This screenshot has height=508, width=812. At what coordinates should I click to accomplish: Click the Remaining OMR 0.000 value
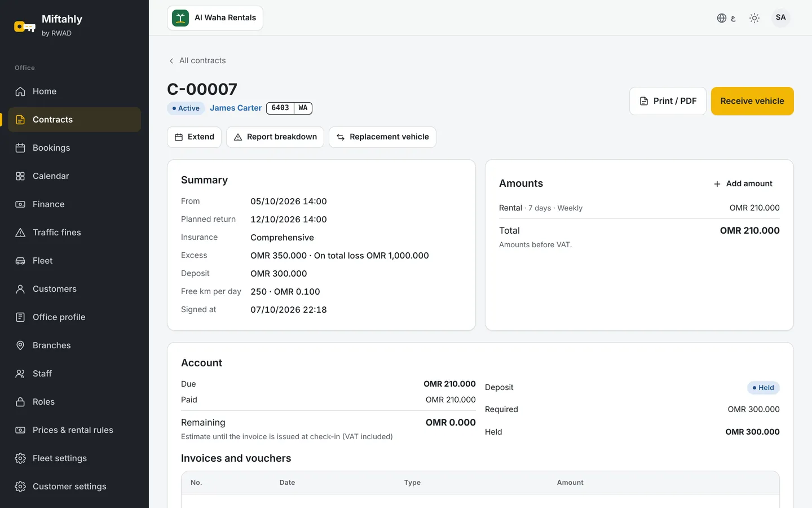[x=451, y=422]
